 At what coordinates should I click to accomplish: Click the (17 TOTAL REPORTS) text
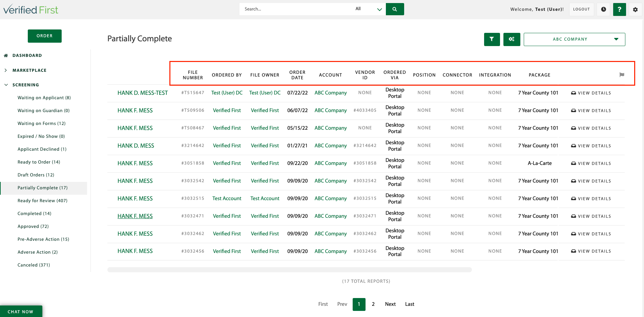(x=366, y=281)
